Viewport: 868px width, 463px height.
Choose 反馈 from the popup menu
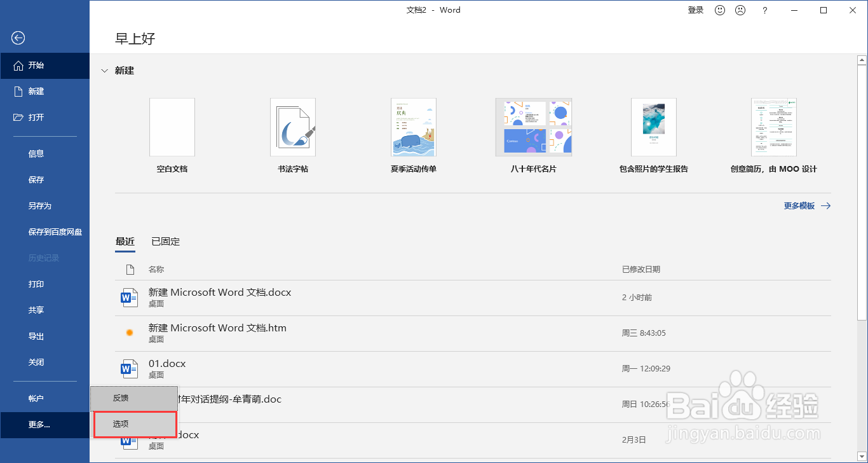click(134, 398)
